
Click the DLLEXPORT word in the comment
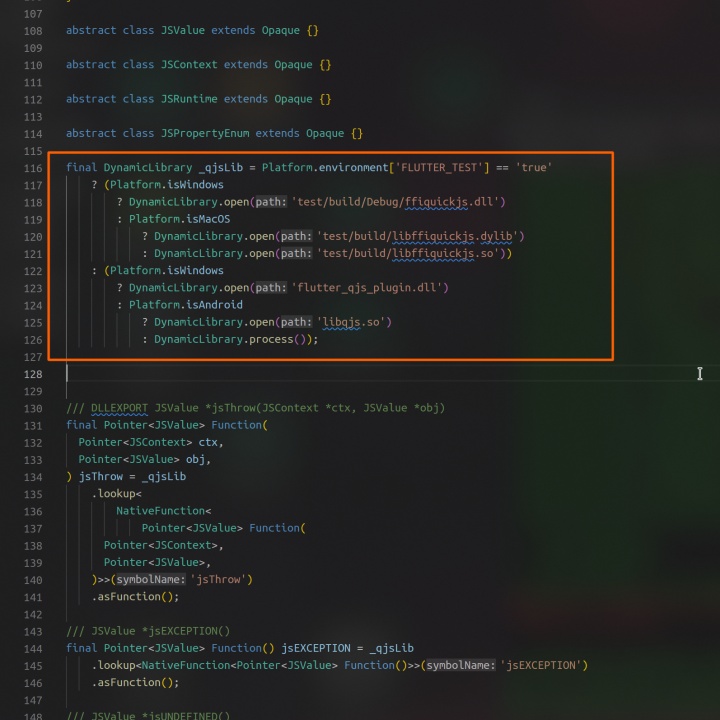(x=119, y=408)
